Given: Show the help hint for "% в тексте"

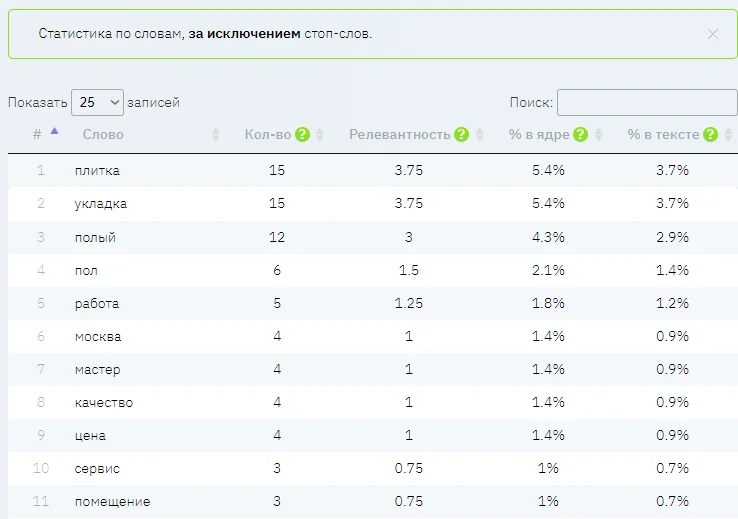Looking at the screenshot, I should coord(710,135).
